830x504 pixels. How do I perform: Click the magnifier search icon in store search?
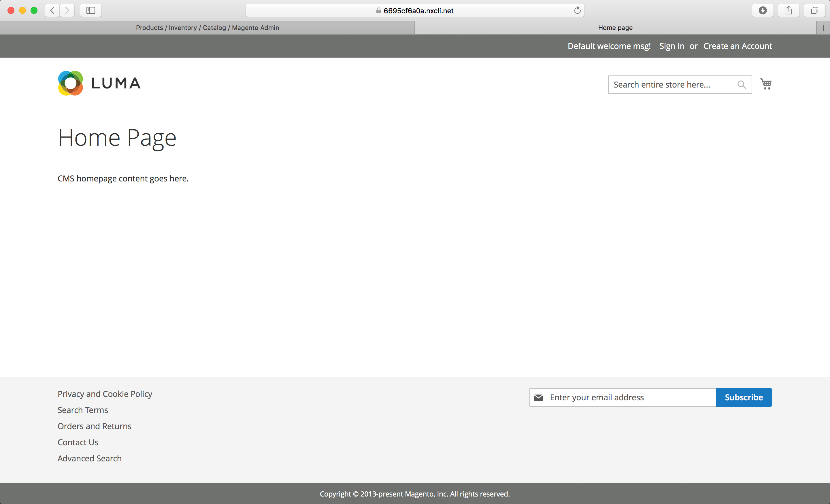click(742, 84)
